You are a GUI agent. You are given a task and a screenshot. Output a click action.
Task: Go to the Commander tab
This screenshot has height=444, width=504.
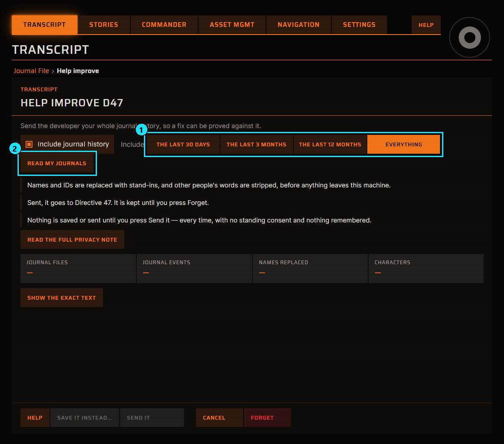164,25
